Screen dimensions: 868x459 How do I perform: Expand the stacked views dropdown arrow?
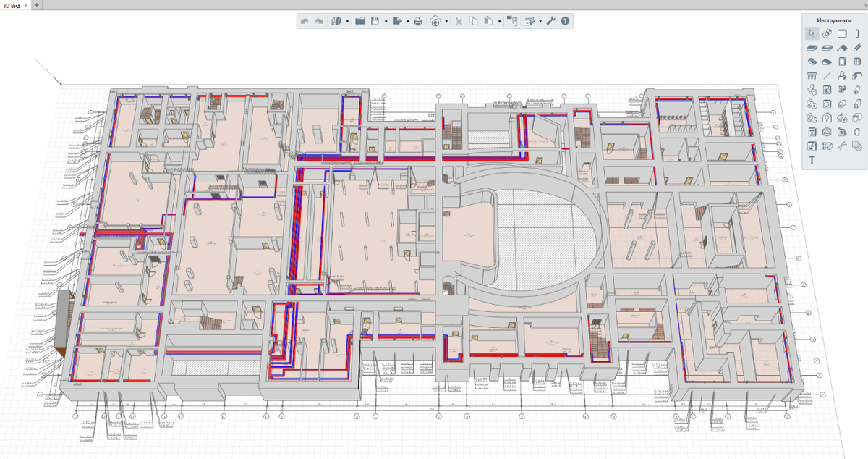540,21
